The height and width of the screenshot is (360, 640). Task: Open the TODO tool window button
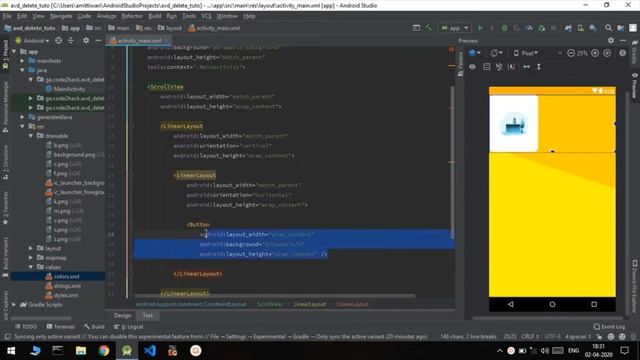[x=26, y=327]
